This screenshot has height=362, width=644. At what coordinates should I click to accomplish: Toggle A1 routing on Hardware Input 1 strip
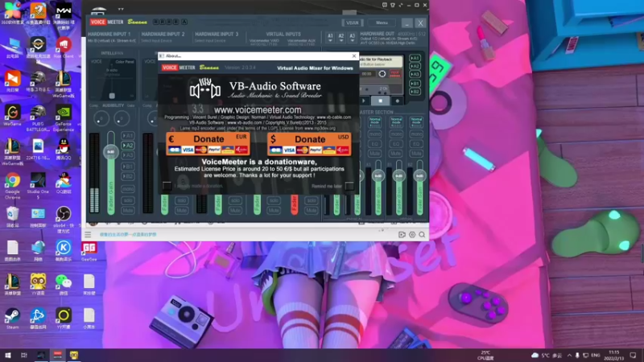pos(128,135)
